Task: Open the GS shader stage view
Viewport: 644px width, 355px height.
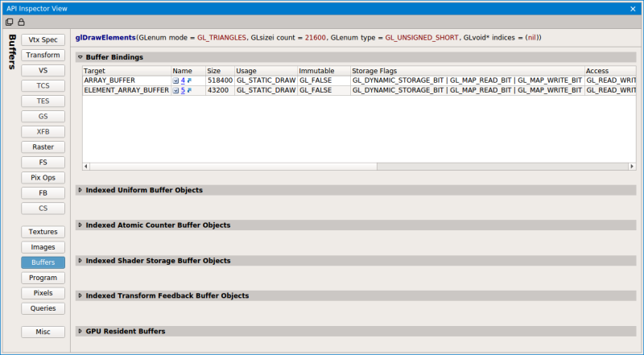Action: (43, 116)
